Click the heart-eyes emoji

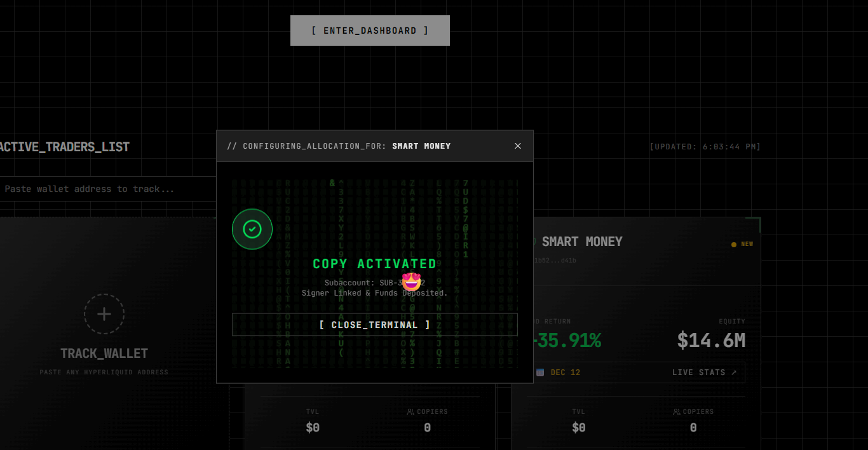[x=412, y=282]
